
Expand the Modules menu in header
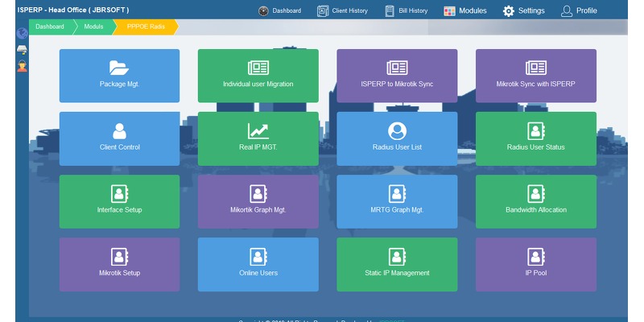pos(465,10)
